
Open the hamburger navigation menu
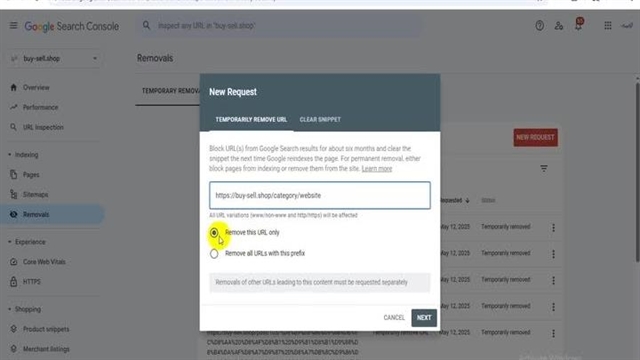pyautogui.click(x=13, y=26)
